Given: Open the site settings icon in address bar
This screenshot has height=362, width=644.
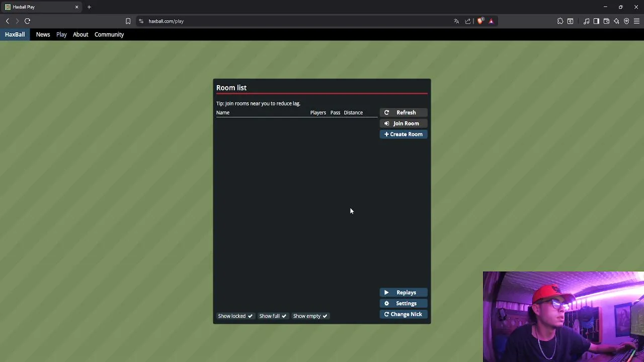Looking at the screenshot, I should (x=141, y=21).
